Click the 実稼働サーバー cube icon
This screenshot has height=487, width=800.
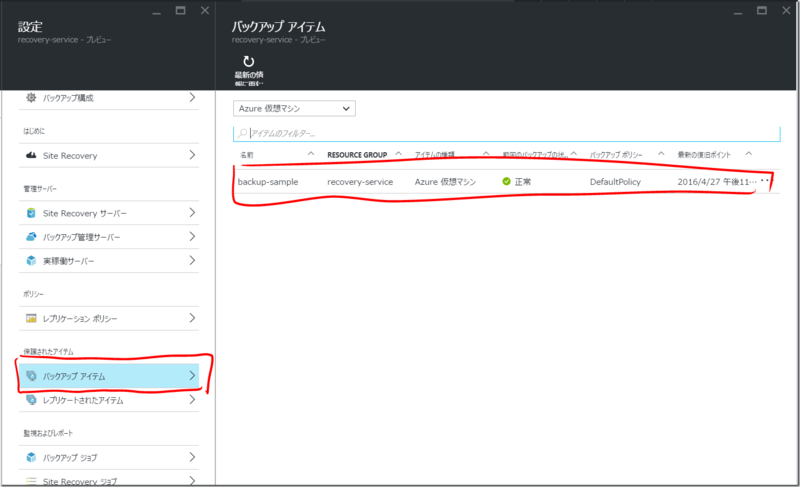[31, 261]
